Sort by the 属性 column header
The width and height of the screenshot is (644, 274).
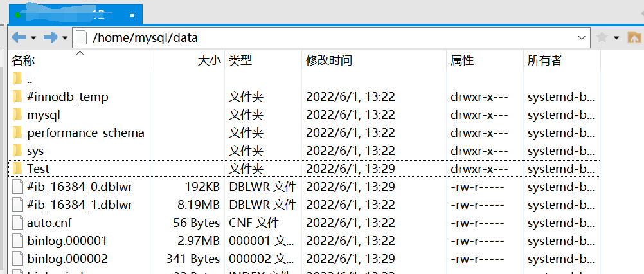tap(485, 61)
